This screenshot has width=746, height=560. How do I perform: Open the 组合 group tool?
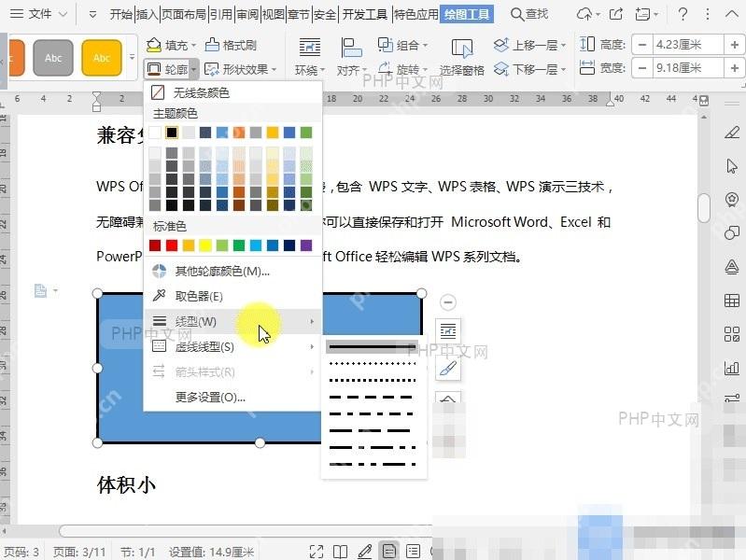[x=402, y=45]
